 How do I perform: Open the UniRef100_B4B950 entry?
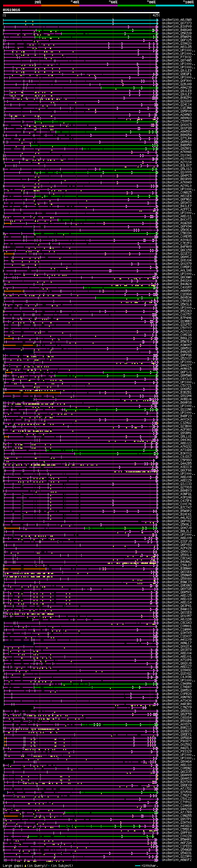click(x=177, y=145)
